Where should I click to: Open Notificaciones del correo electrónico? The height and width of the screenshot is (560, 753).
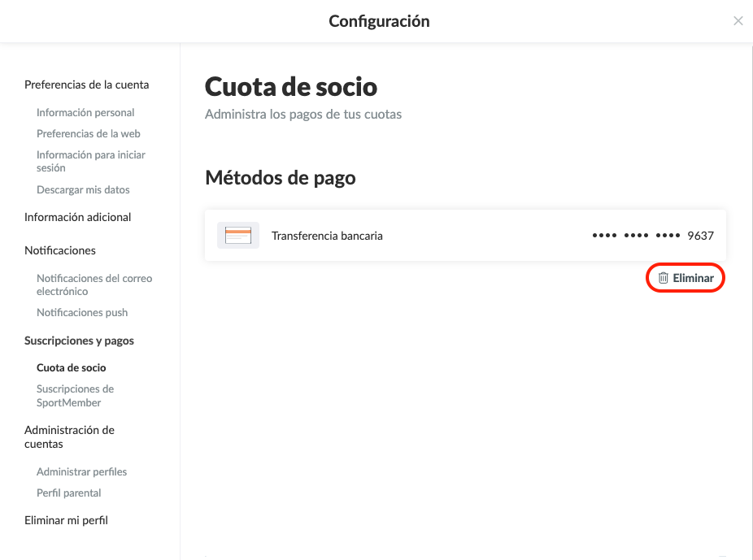pos(94,284)
